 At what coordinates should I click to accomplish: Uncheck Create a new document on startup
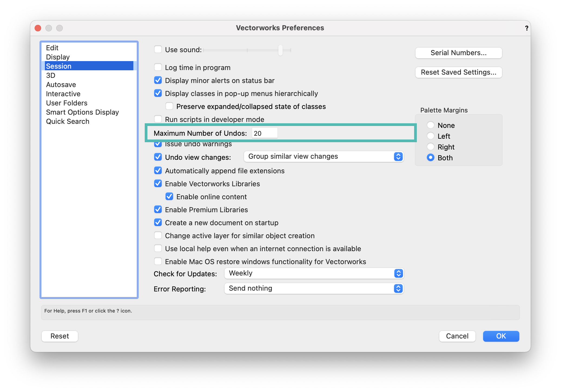[x=158, y=222]
